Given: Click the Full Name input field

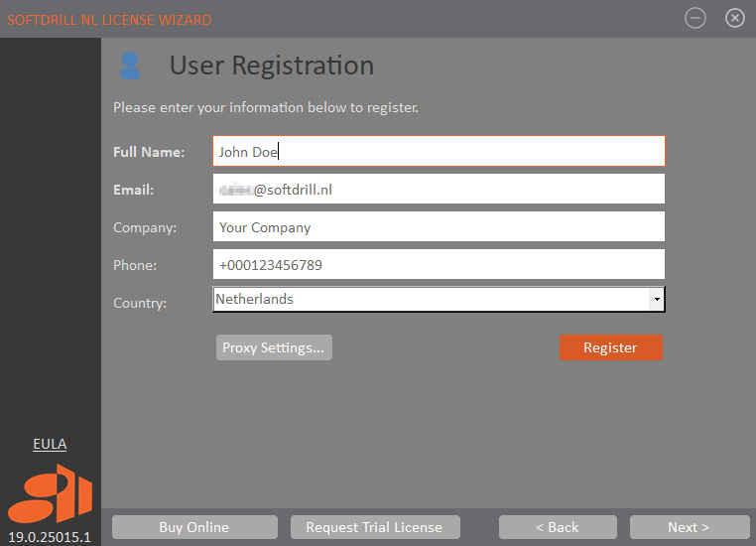Looking at the screenshot, I should pyautogui.click(x=439, y=152).
